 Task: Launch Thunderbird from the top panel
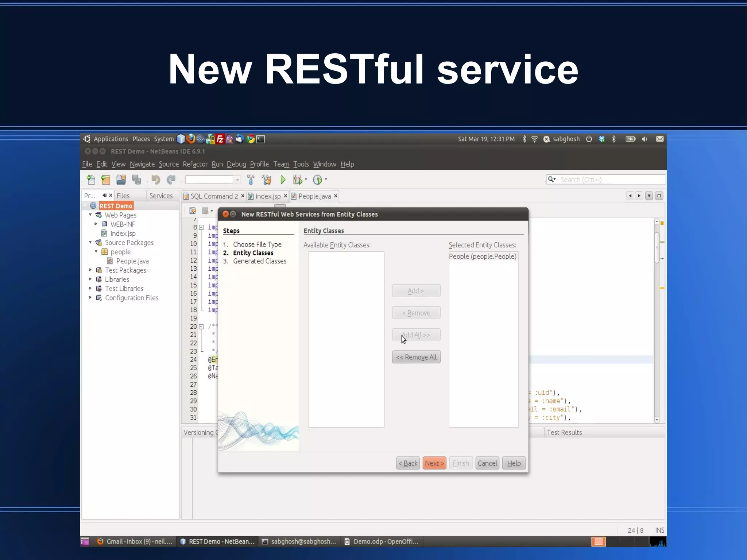click(240, 139)
